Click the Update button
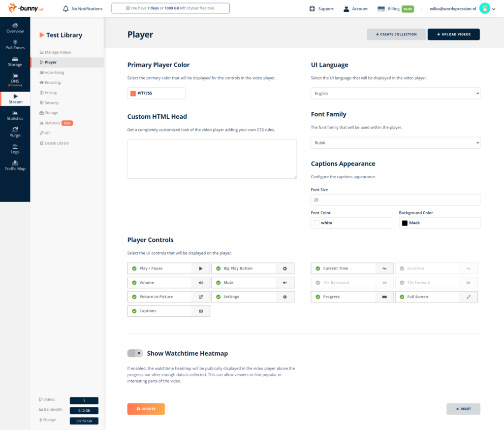Screen dimensions: 504x430 point(146,409)
